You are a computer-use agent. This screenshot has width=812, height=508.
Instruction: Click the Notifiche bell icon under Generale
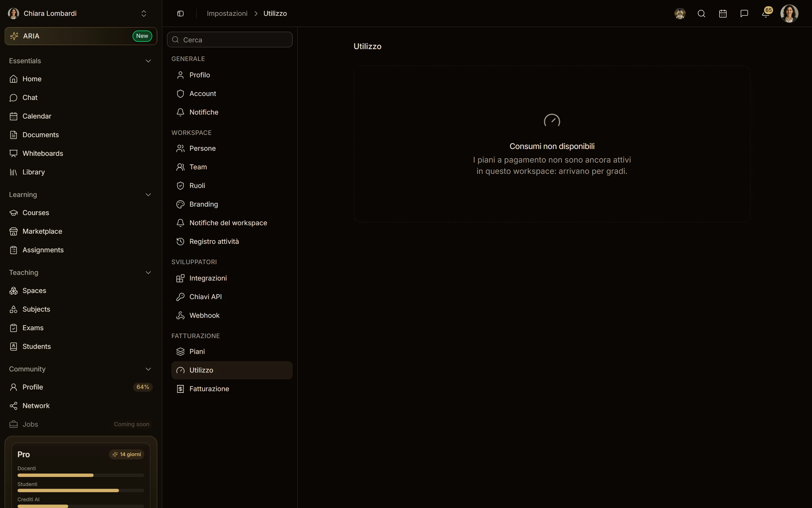pyautogui.click(x=180, y=112)
